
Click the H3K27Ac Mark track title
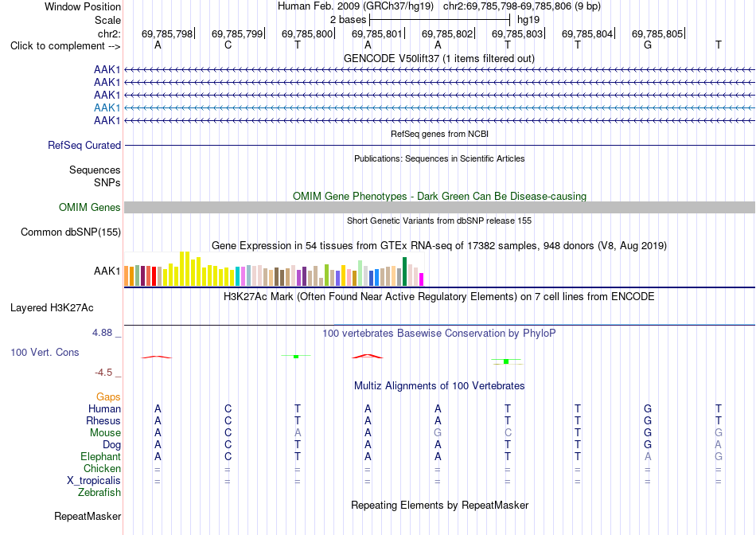point(439,296)
